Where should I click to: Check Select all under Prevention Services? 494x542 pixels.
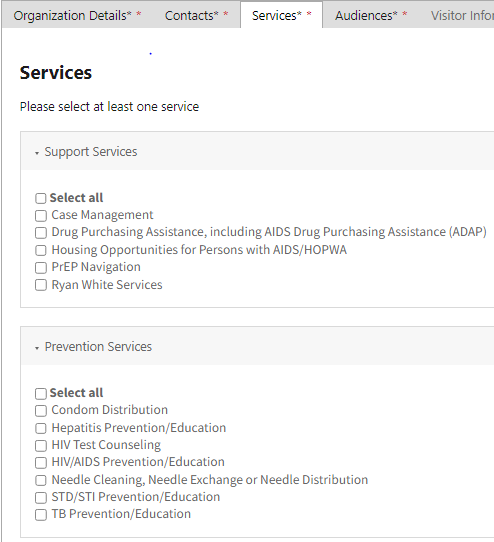pos(41,393)
